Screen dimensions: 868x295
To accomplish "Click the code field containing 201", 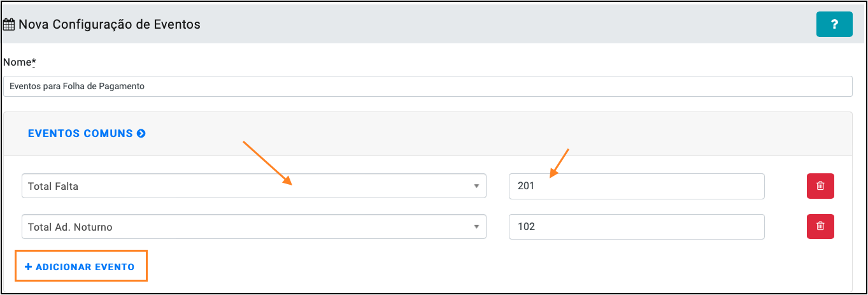I will click(x=637, y=186).
